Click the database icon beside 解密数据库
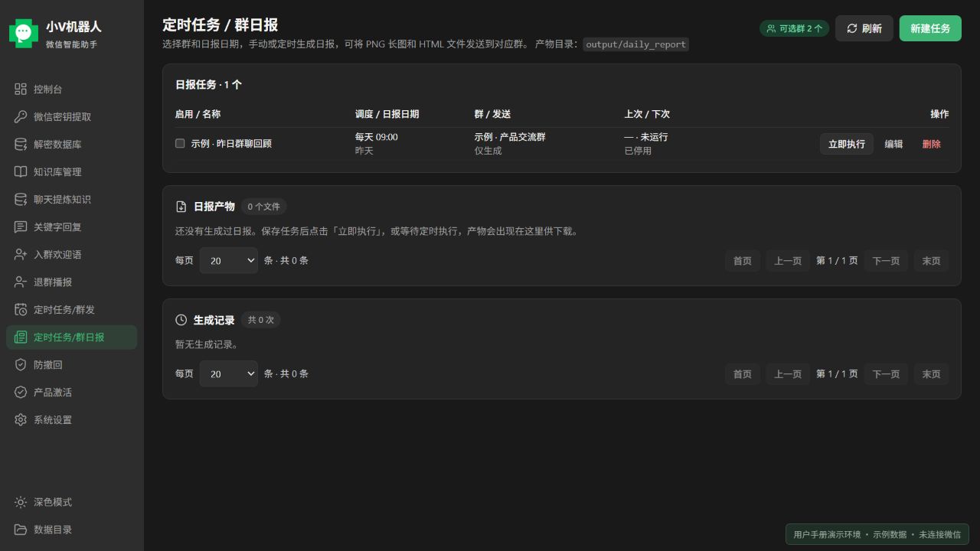This screenshot has width=980, height=551. [x=21, y=145]
